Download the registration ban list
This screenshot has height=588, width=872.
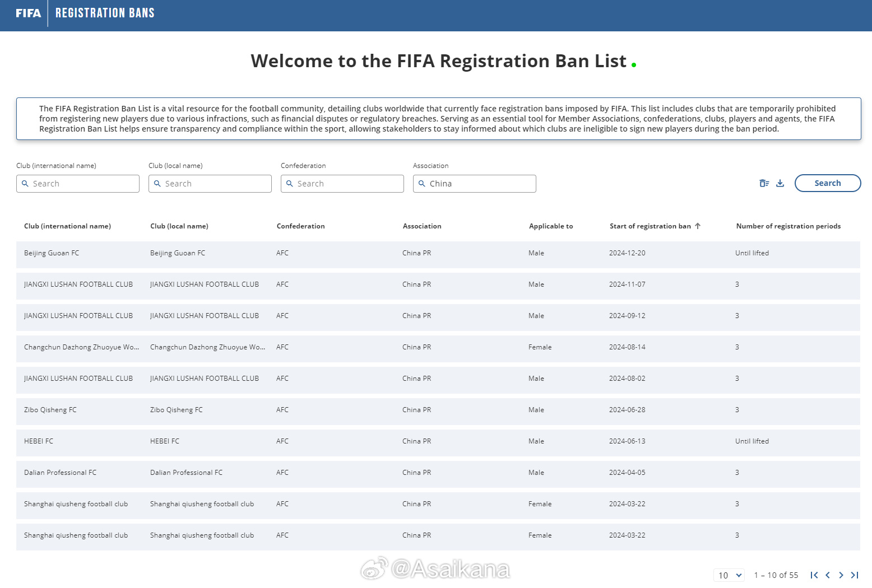pos(780,183)
